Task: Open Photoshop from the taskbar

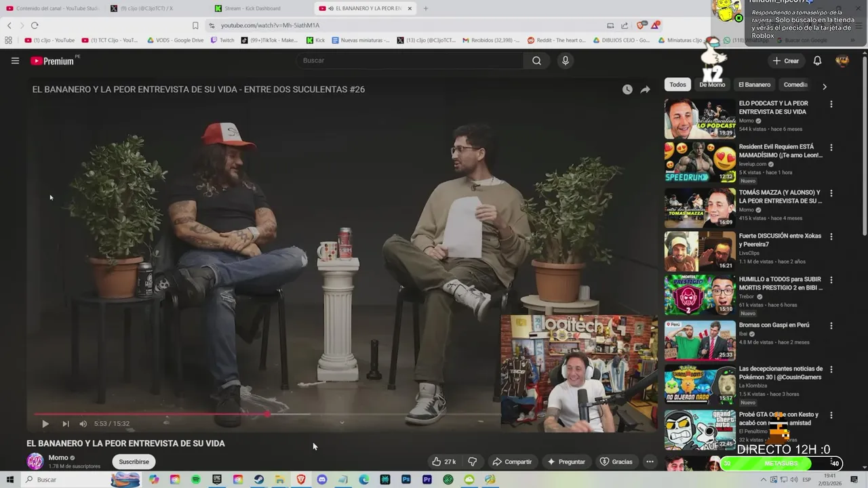Action: coord(406,479)
